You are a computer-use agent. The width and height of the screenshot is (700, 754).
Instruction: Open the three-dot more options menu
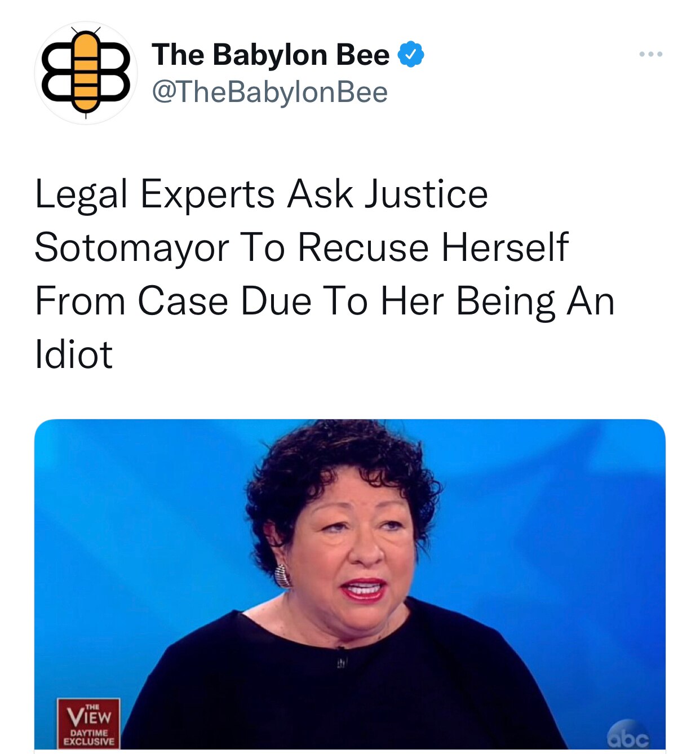651,55
